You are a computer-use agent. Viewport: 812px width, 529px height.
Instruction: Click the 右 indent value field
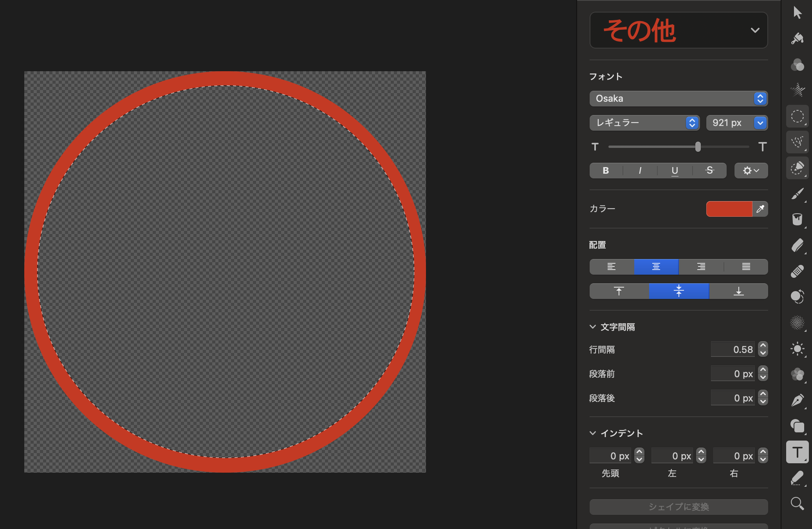734,456
